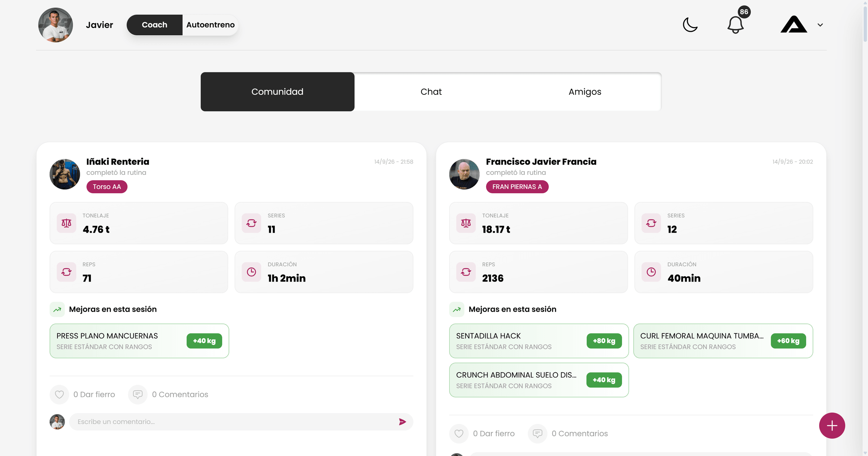Open Javier's profile picture
868x456 pixels.
[56, 25]
